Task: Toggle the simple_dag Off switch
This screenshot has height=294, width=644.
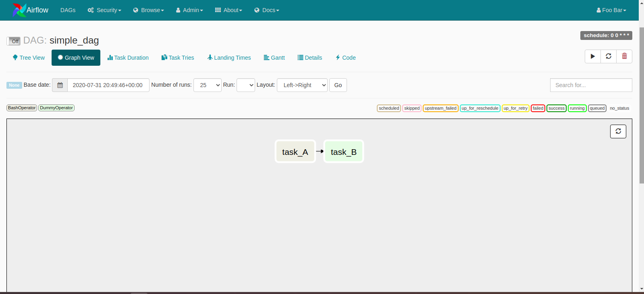Action: click(x=14, y=41)
